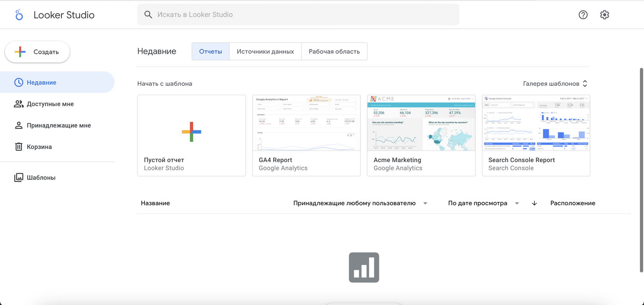Click the clock icon beside Недавние
This screenshot has width=644, height=305.
18,82
